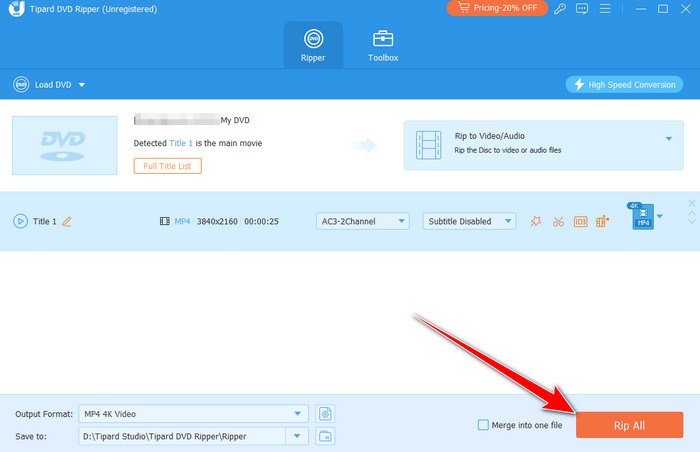Open the Output Format MP4 4K Video dropdown
Image resolution: width=700 pixels, height=452 pixels.
tap(193, 414)
